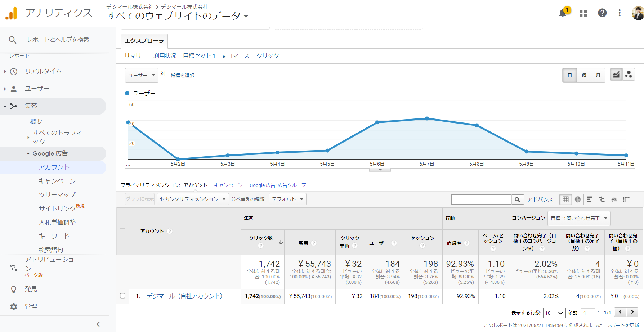Select the term cloud view icon
Image resolution: width=644 pixels, height=332 pixels.
click(614, 199)
